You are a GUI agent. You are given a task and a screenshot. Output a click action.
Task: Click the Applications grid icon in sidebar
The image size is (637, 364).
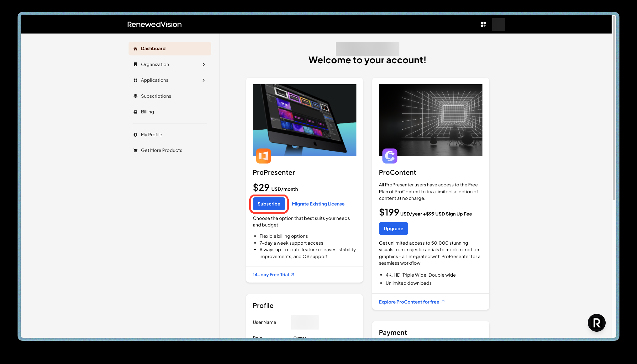tap(135, 80)
